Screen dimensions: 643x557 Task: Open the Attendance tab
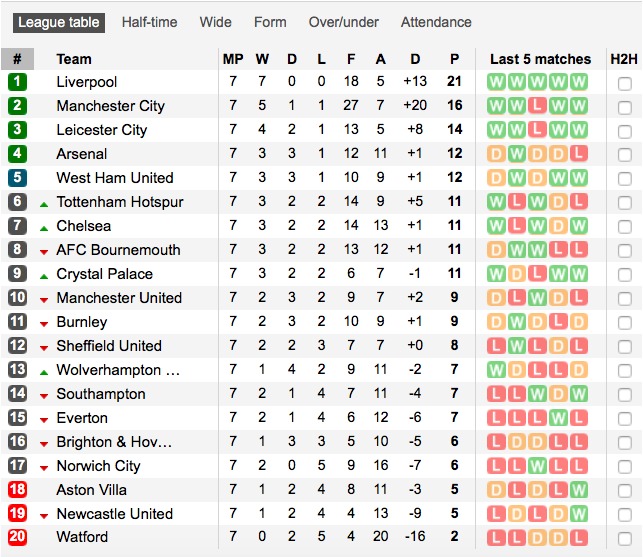[x=436, y=22]
